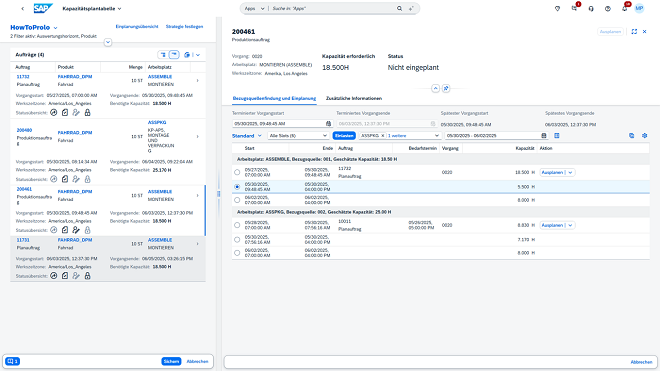The image size is (660, 371).
Task: Click lock status icon for order 11731
Action: (88, 276)
